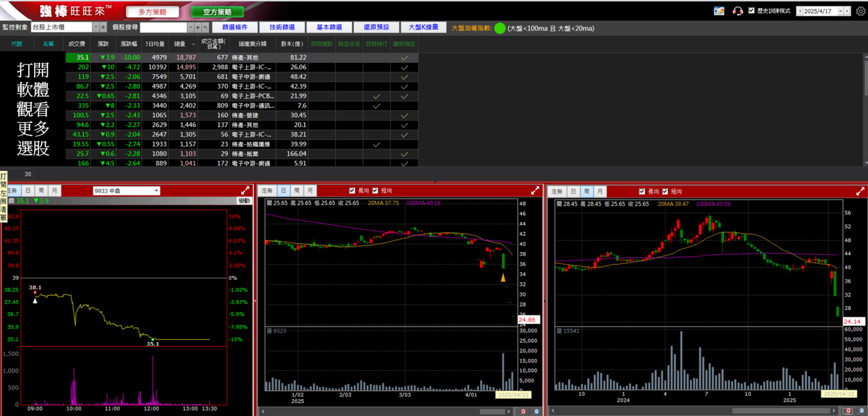The image size is (868, 416).
Task: Toggle the 歷史訓練模式 checkbox
Action: click(x=751, y=10)
